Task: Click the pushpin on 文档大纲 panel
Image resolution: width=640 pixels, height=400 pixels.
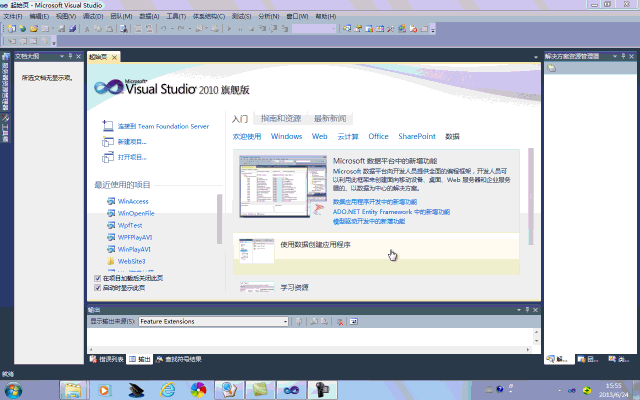Action: [70, 56]
